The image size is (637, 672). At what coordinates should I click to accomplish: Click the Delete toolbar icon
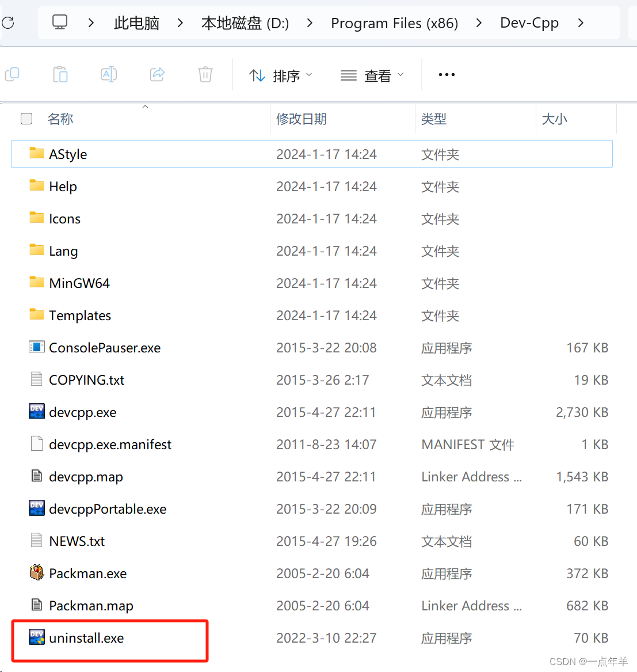pyautogui.click(x=205, y=74)
